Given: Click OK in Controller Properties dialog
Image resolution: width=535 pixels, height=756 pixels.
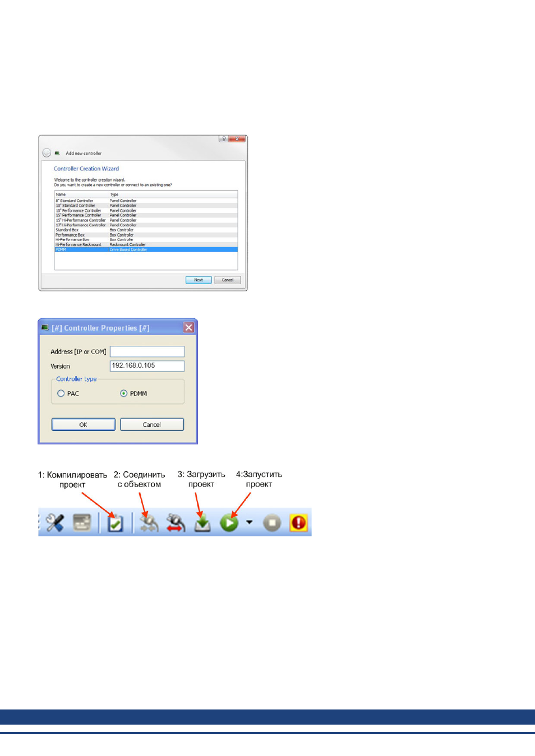Looking at the screenshot, I should coord(83,424).
